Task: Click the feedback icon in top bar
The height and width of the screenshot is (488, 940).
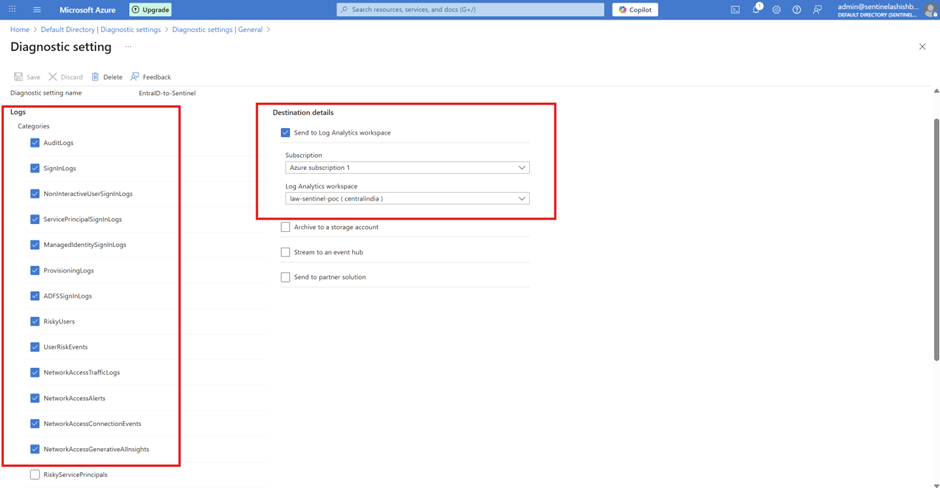Action: coord(817,10)
